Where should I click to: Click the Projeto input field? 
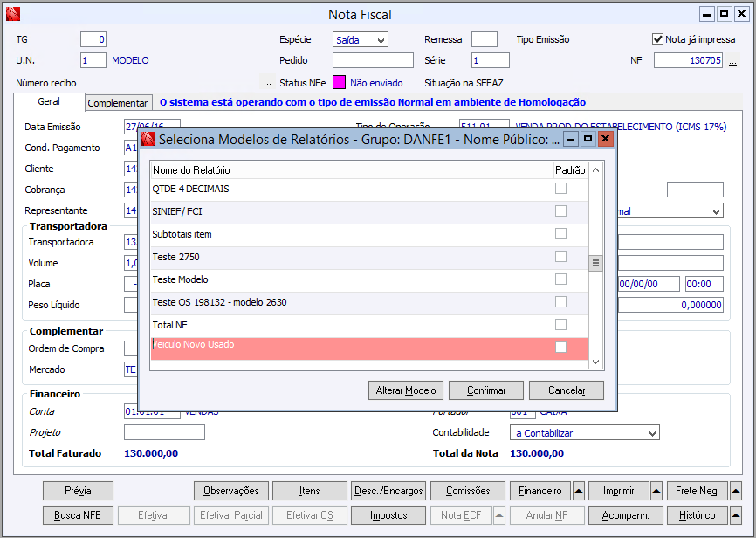pyautogui.click(x=164, y=432)
